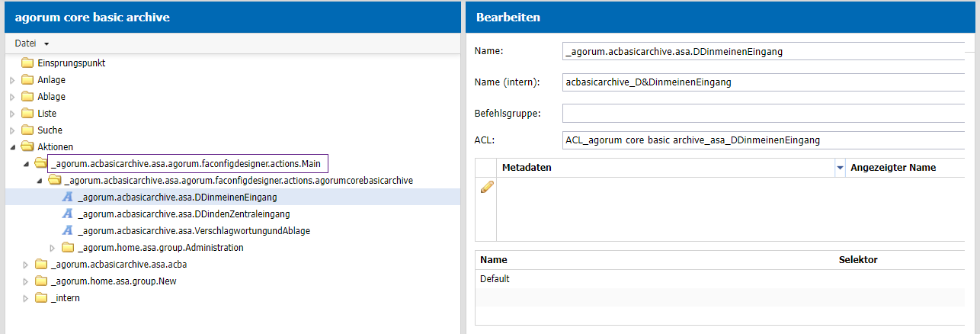
Task: Collapse the actions.agorumcorebasicarchive folder node
Action: (40, 181)
